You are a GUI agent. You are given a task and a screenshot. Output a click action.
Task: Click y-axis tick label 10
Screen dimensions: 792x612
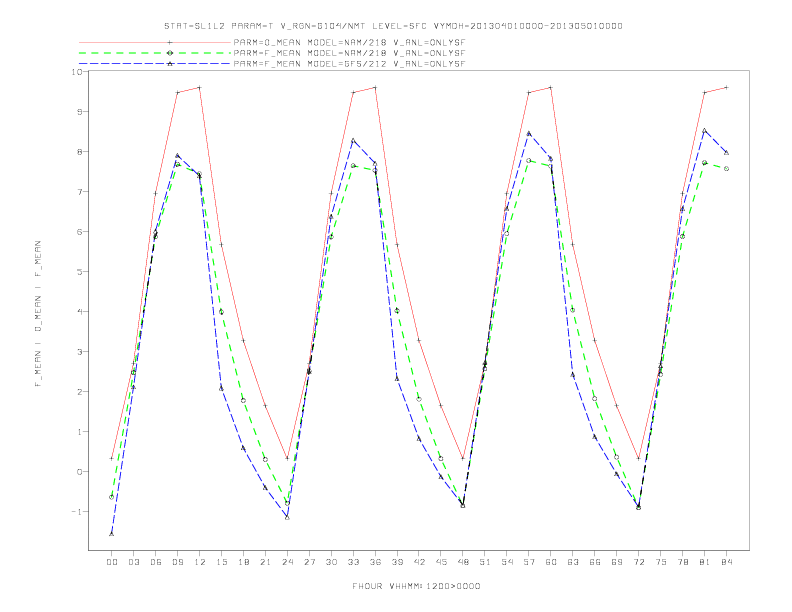click(x=76, y=72)
